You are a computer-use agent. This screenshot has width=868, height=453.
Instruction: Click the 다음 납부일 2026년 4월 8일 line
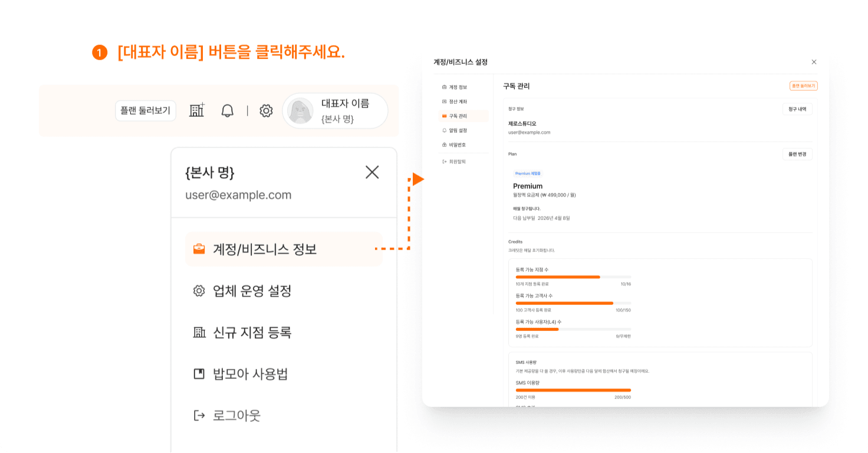click(541, 218)
